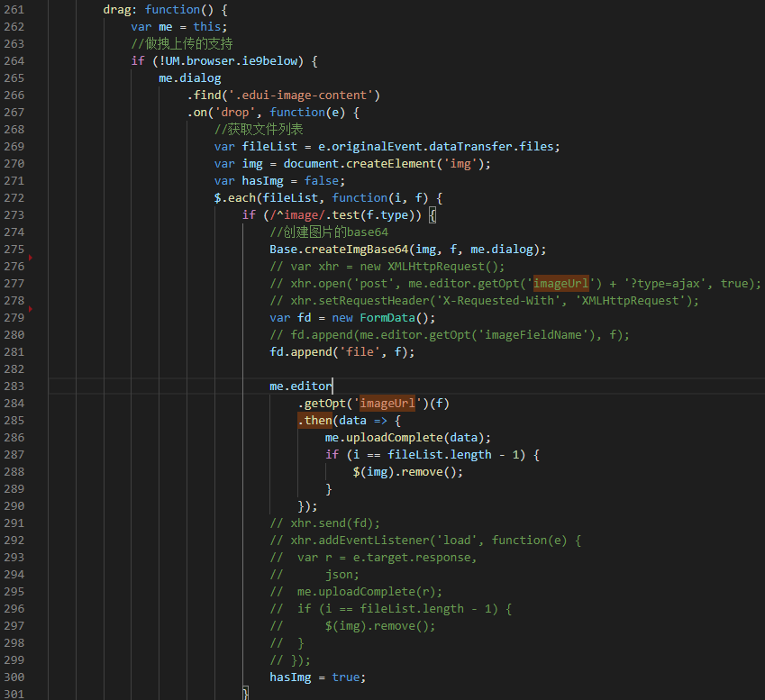
Task: Click line number 282 in the gutter
Action: 14,369
